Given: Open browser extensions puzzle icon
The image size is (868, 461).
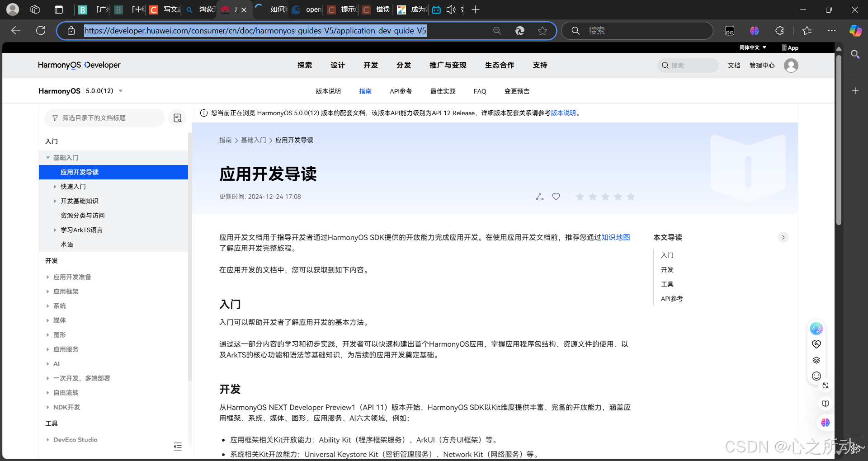Looking at the screenshot, I should [779, 31].
